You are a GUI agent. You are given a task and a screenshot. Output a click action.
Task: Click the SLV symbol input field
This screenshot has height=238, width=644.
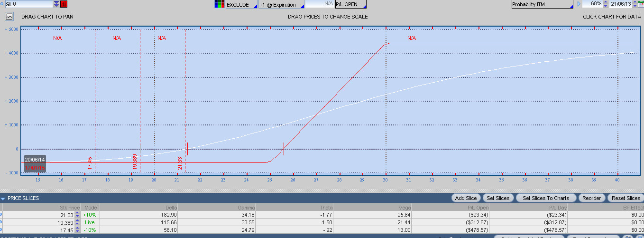point(28,4)
